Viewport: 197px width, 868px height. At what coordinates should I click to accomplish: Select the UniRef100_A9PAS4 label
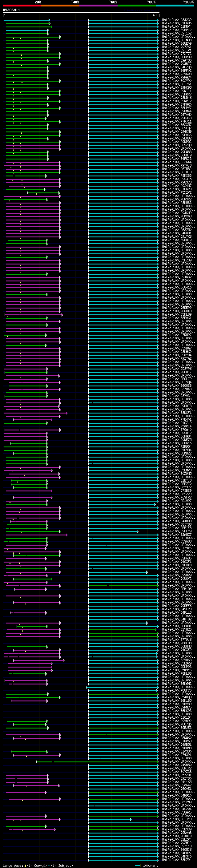pos(177,78)
